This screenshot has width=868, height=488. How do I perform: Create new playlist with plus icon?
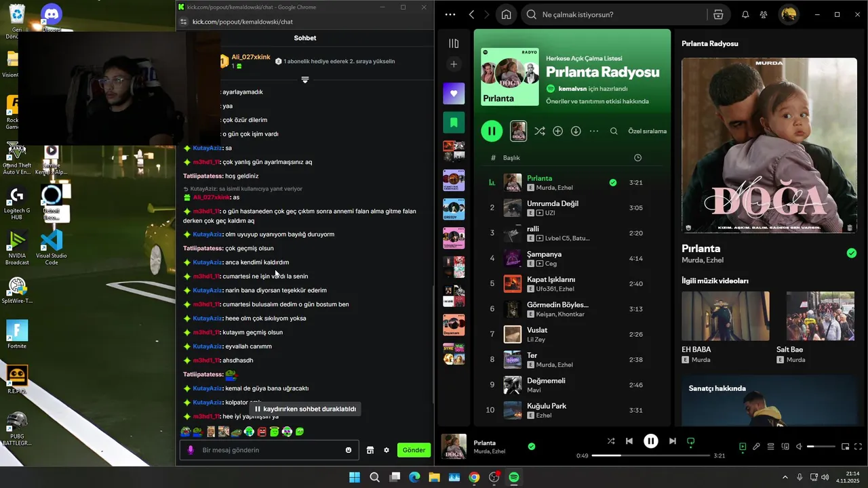pos(454,64)
